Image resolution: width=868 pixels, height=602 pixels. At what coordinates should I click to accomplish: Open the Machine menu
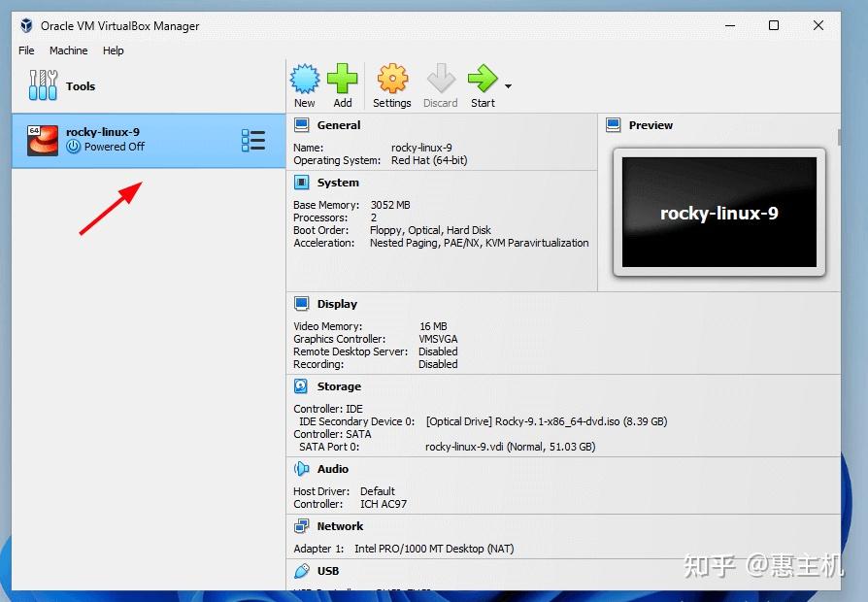click(68, 50)
